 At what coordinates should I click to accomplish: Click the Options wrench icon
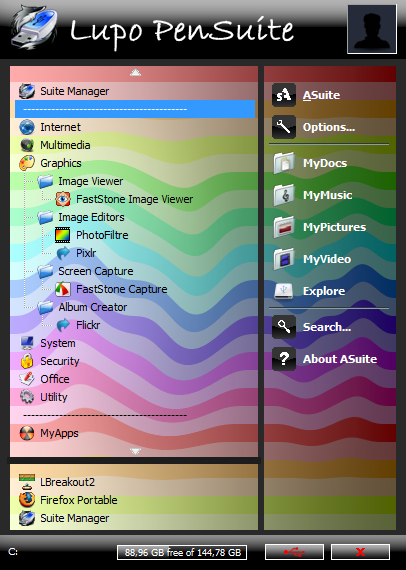tap(284, 127)
